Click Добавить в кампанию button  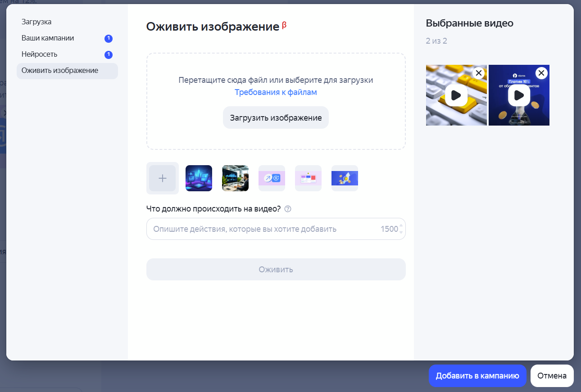(x=477, y=376)
